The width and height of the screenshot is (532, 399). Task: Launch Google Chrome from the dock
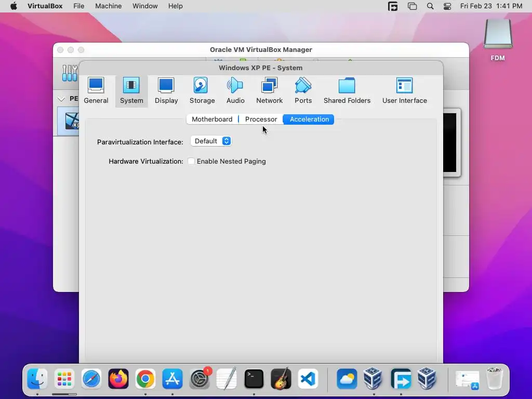point(145,379)
